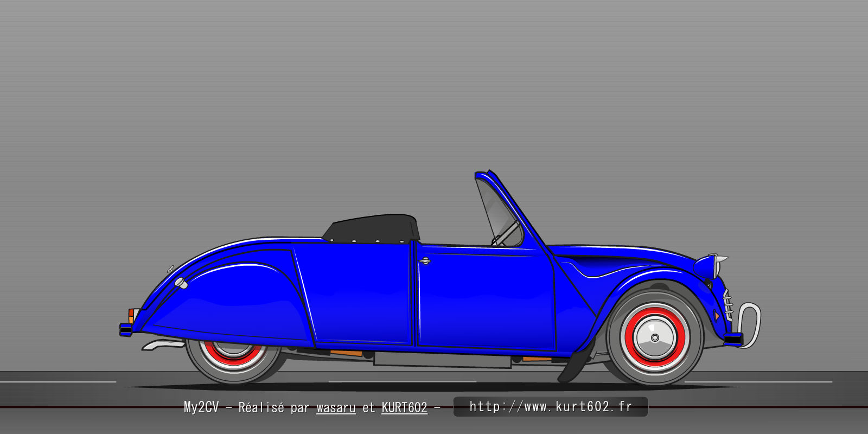868x434 pixels.
Task: Click the fuel filler cap on rear fender
Action: click(x=181, y=283)
